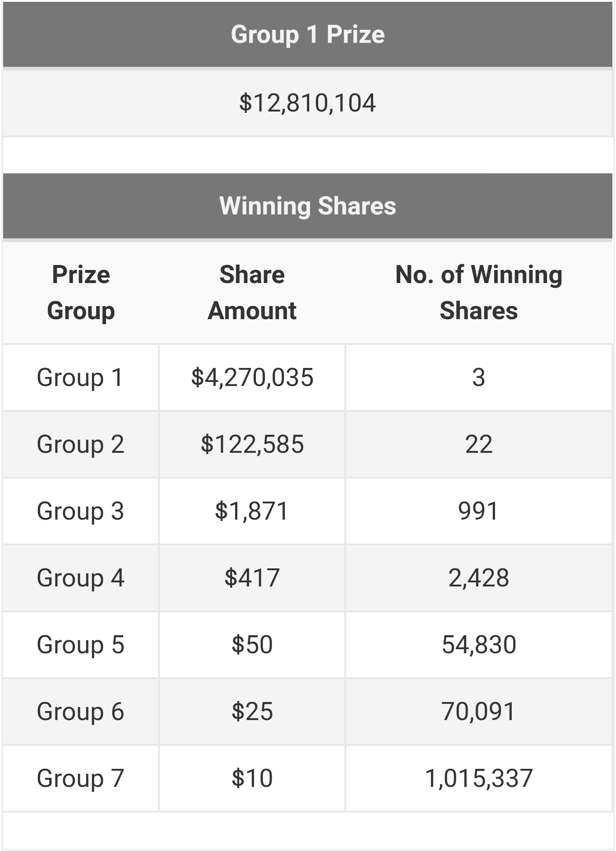The image size is (616, 851).
Task: Select the Group 1 row label
Action: tap(80, 377)
